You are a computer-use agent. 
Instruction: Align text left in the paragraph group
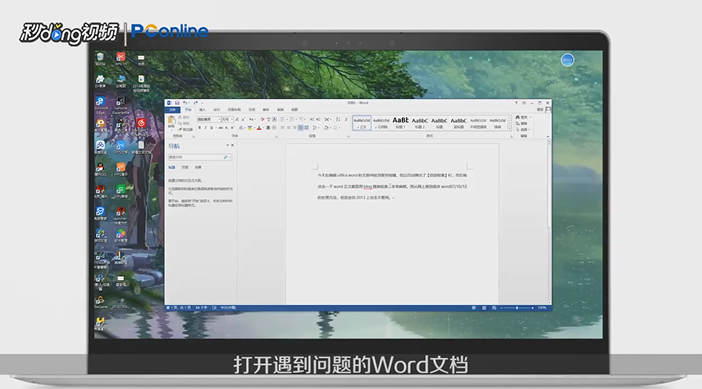[283, 128]
